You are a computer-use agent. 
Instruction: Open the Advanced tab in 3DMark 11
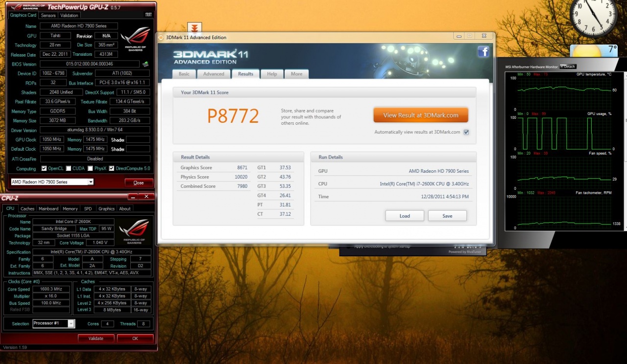(214, 74)
